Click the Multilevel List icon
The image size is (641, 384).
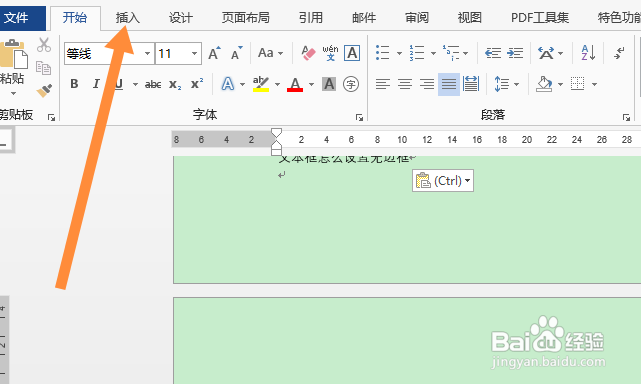pyautogui.click(x=451, y=53)
